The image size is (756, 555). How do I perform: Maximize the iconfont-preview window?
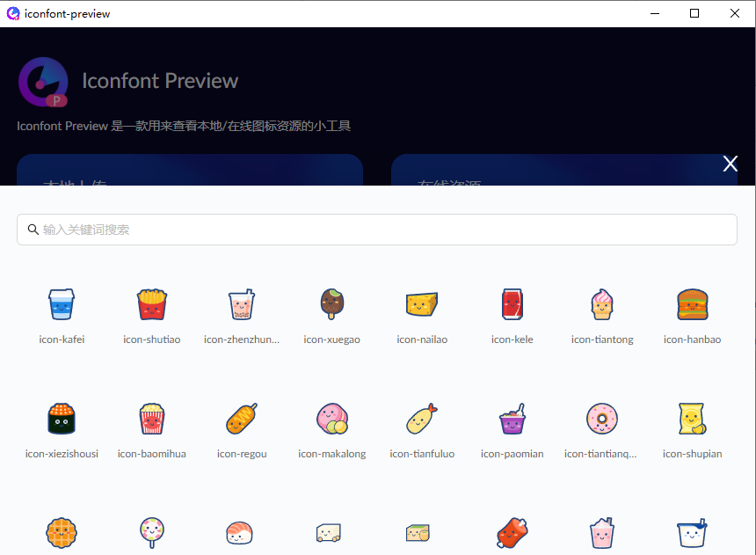(x=694, y=13)
